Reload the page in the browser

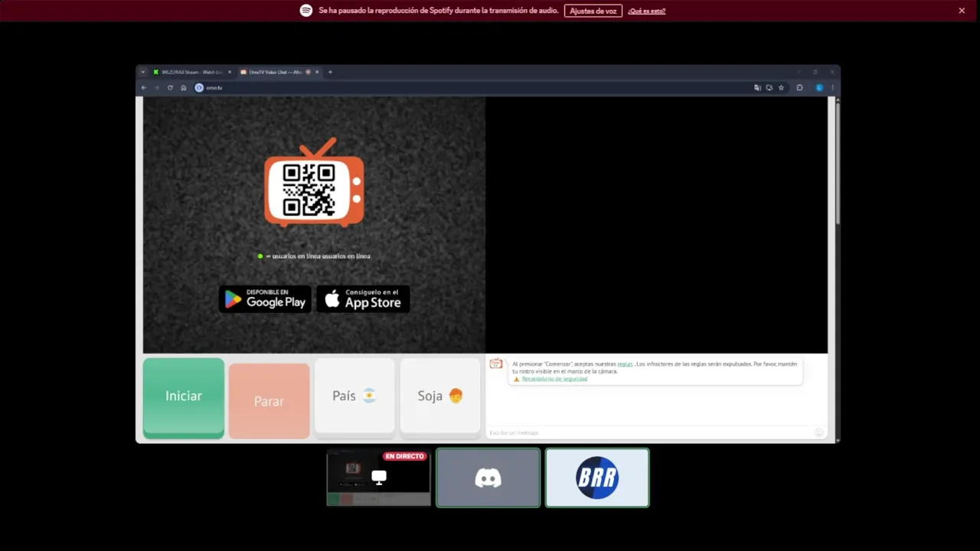tap(170, 88)
